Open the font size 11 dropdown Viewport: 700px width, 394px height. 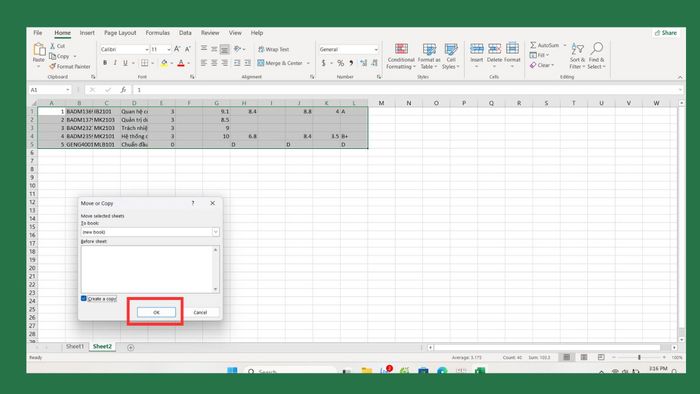pos(169,49)
